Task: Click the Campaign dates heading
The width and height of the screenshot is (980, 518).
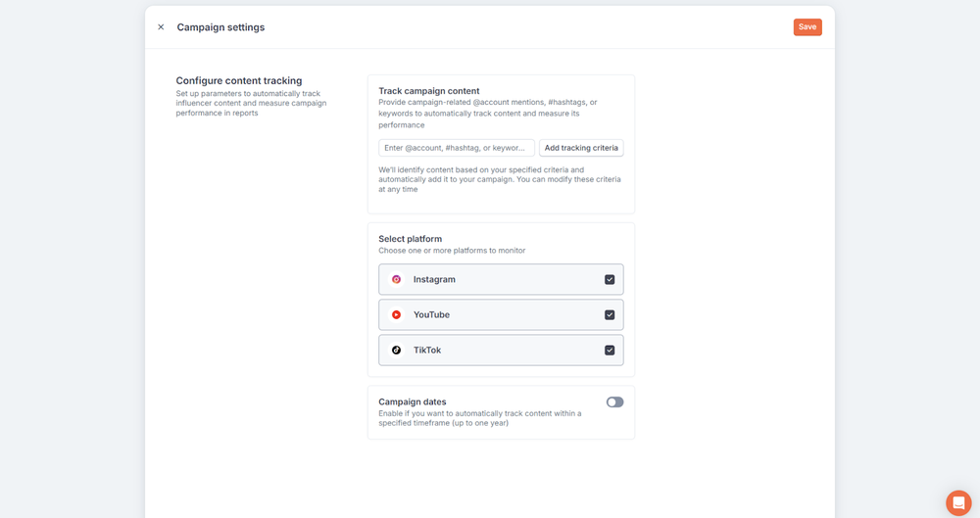Action: (x=412, y=401)
